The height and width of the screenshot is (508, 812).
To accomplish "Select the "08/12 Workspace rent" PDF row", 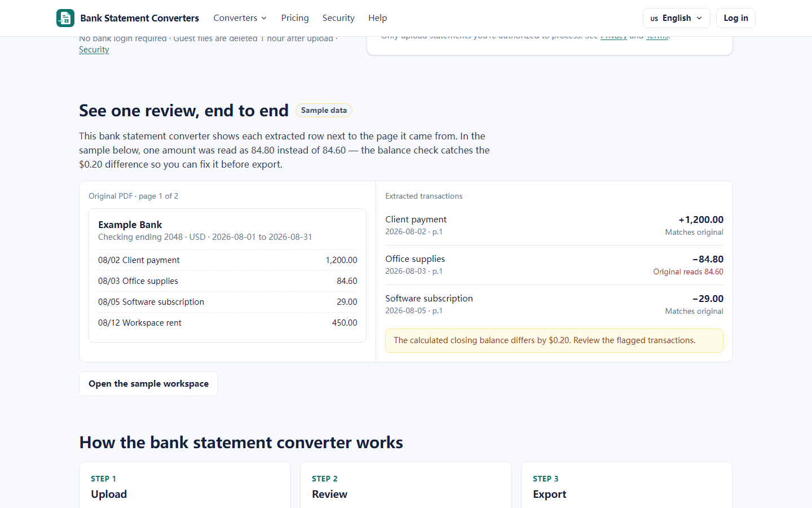I will coord(227,323).
